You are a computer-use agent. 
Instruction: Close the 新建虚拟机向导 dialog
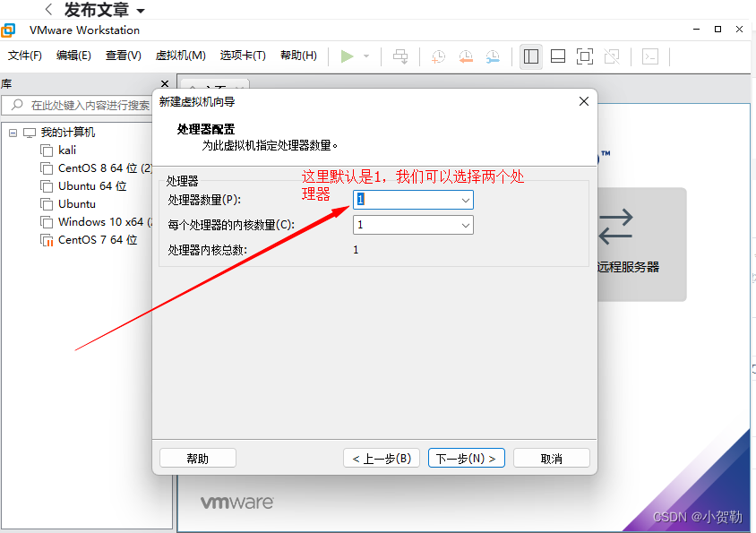584,101
